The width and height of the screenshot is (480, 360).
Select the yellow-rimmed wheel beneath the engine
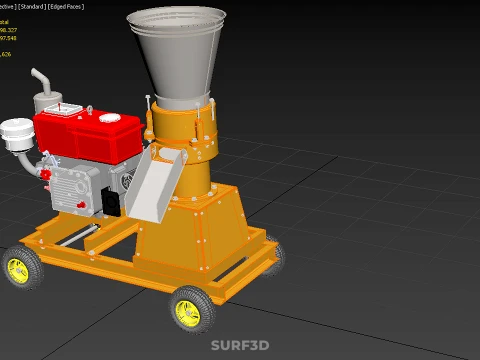click(22, 268)
